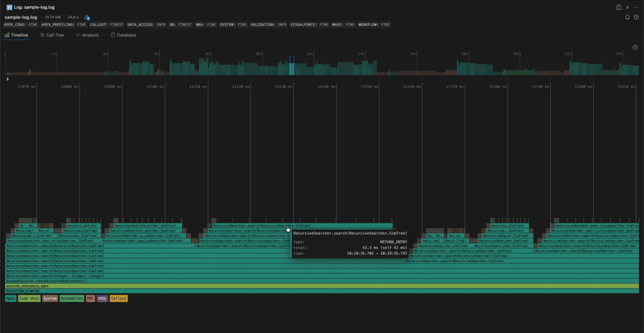Open the Call Tree tab

52,35
